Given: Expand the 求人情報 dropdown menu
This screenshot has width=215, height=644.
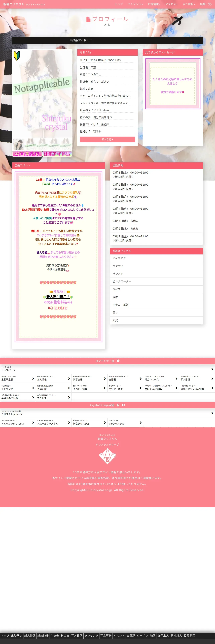Looking at the screenshot, I should tap(189, 4).
